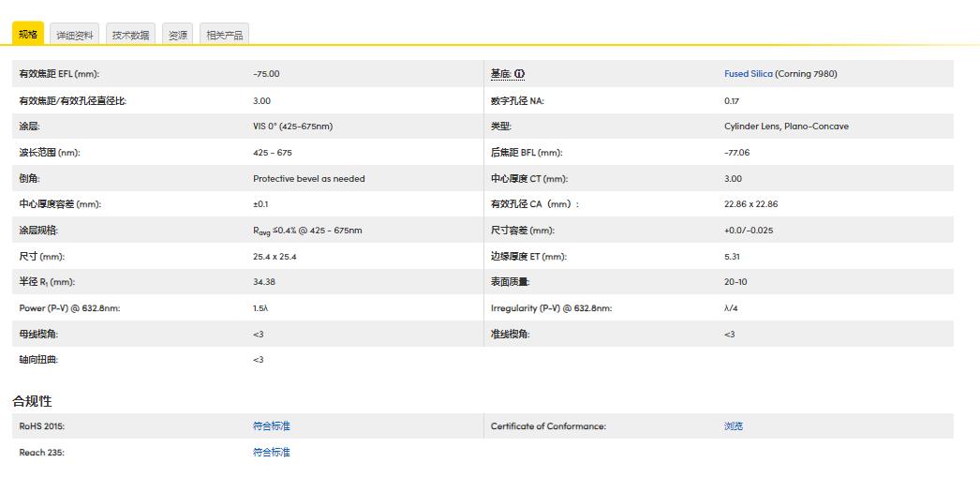Click 符合标准 link for Reach 235
Screen dimensions: 980x492
coord(272,453)
